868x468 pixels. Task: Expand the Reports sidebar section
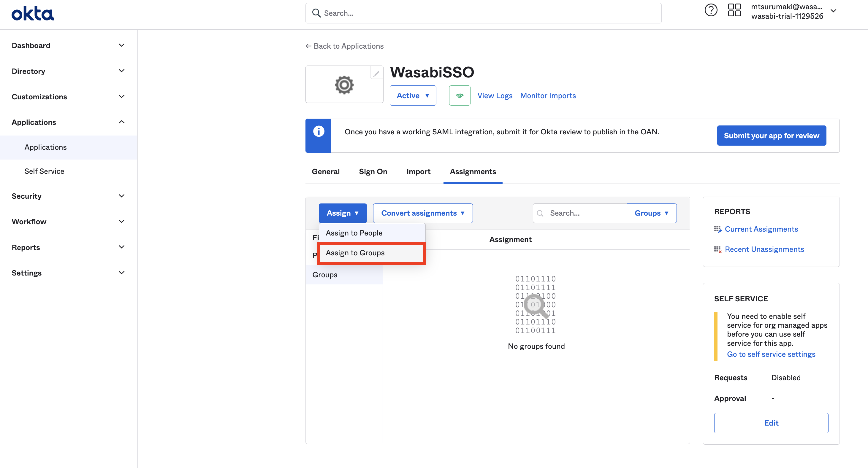[122, 247]
